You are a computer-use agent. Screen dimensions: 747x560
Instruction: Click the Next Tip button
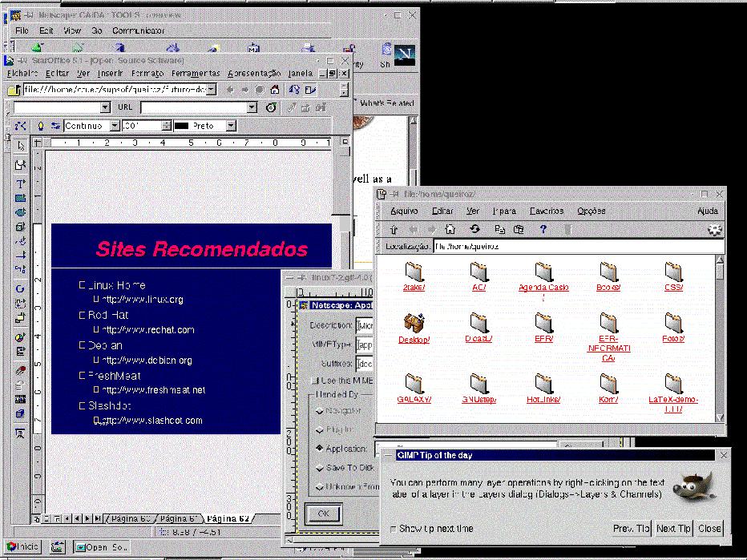click(x=673, y=529)
